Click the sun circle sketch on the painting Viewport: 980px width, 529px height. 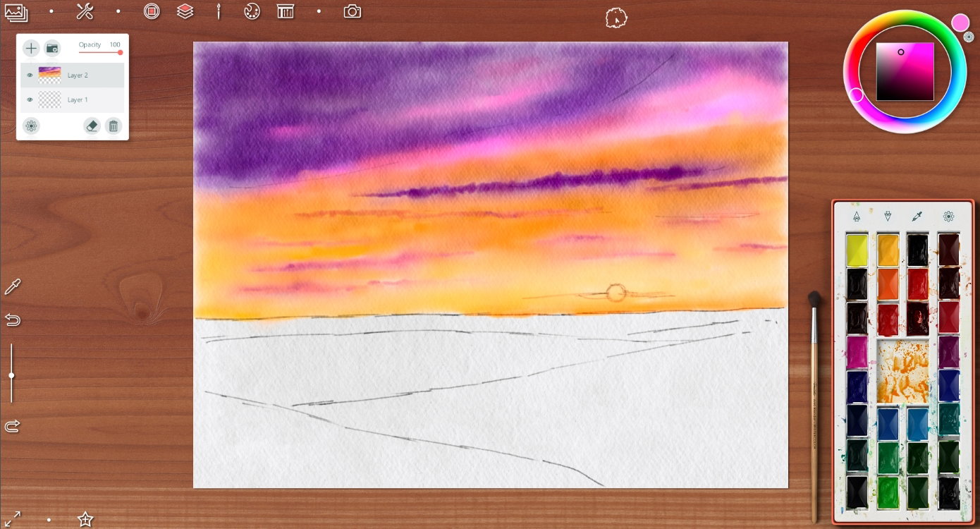coord(616,293)
